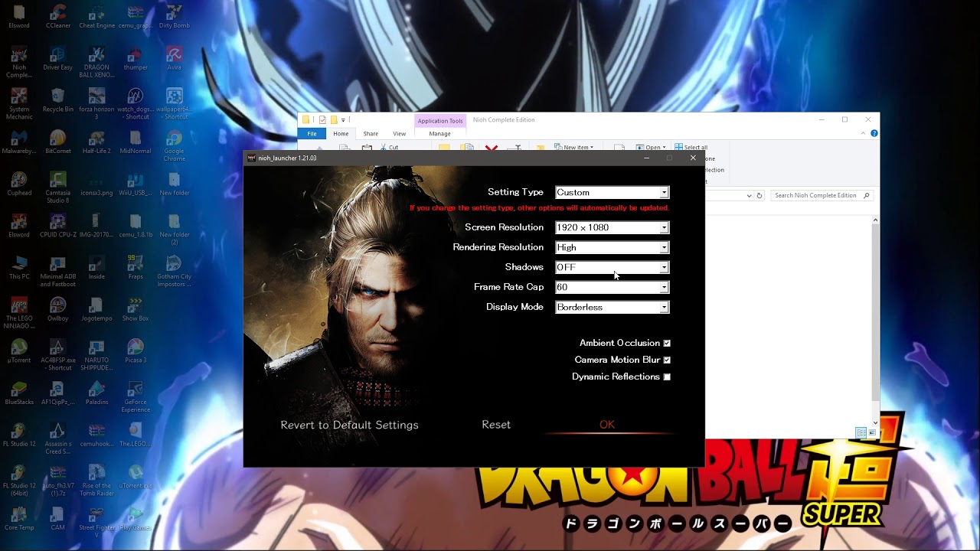Select System Mechanic desktop icon
980x551 pixels.
(x=19, y=103)
